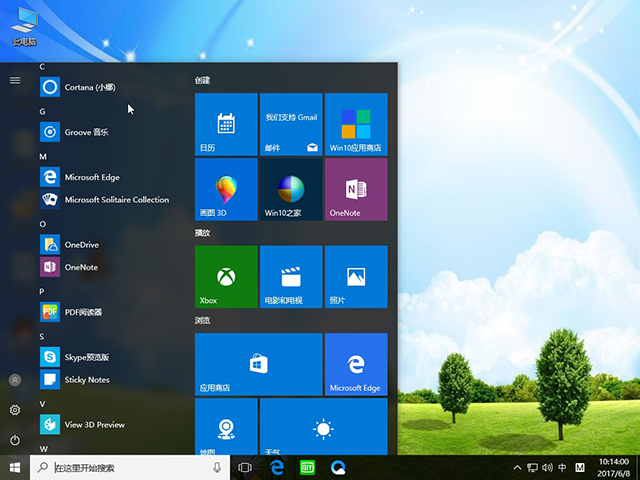Expand the Start menu hamburger navigation
Screen dimensions: 640x480
tap(15, 80)
